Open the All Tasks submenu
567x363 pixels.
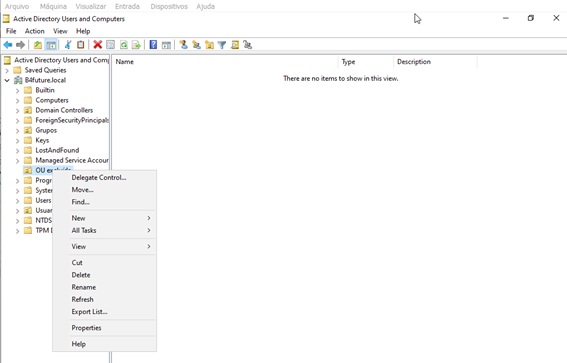[x=105, y=230]
